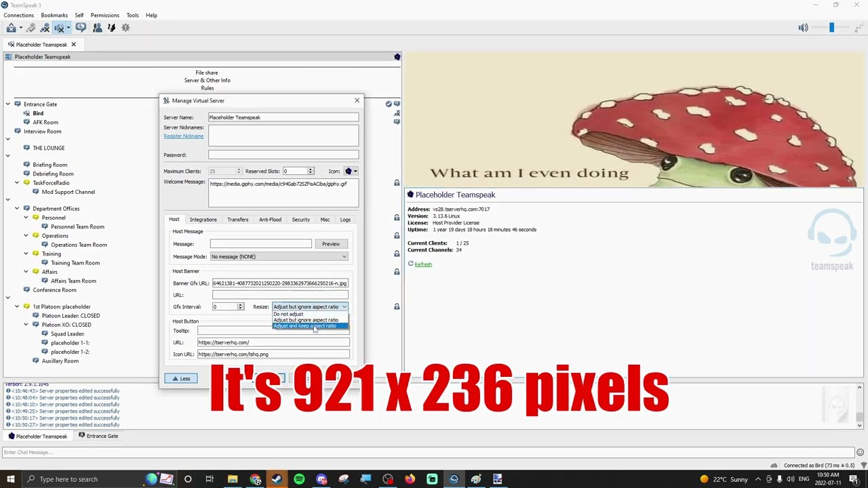Click the THE LOUNGE channel icon
The image size is (868, 488).
(x=26, y=148)
